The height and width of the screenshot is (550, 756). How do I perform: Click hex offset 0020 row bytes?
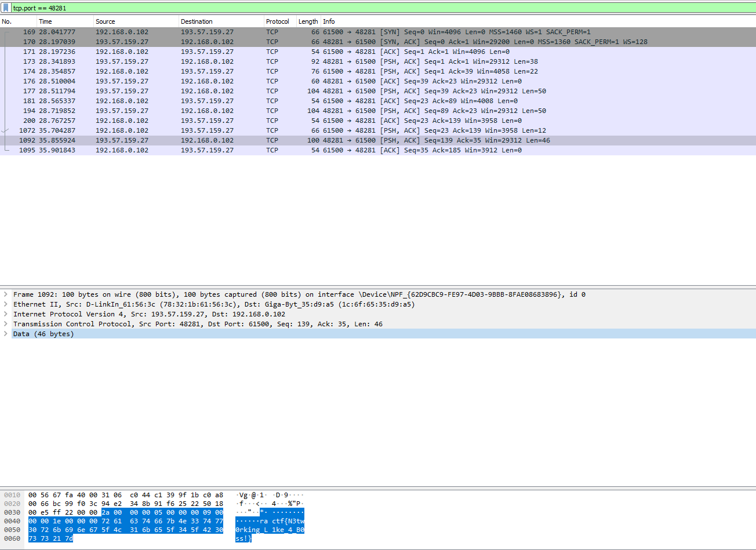[x=126, y=505]
